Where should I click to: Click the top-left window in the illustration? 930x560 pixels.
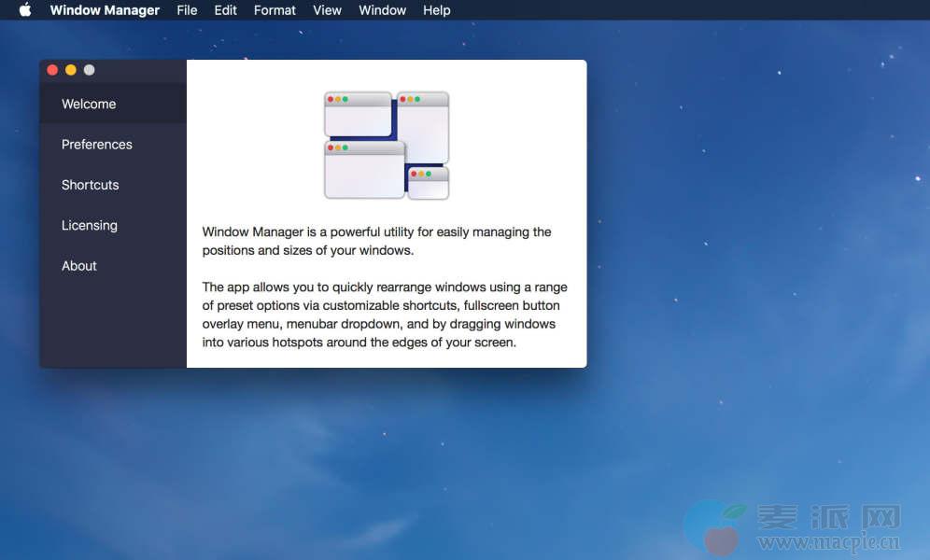[358, 114]
